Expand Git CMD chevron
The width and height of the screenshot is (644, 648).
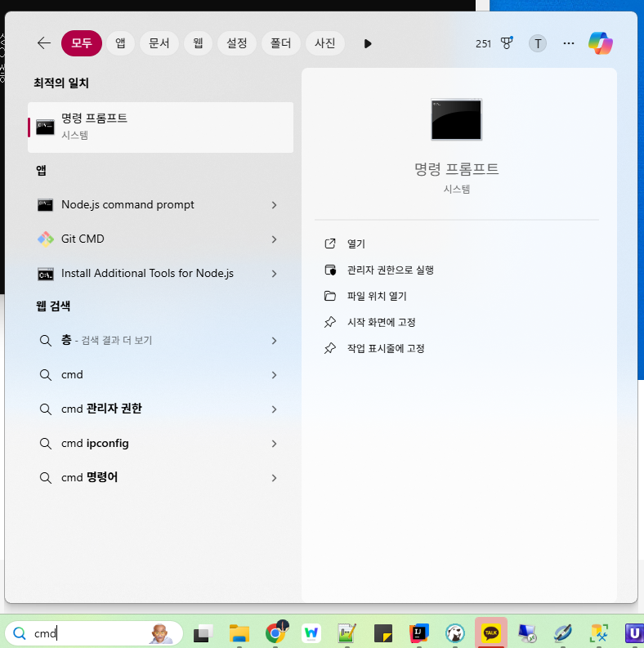click(274, 239)
